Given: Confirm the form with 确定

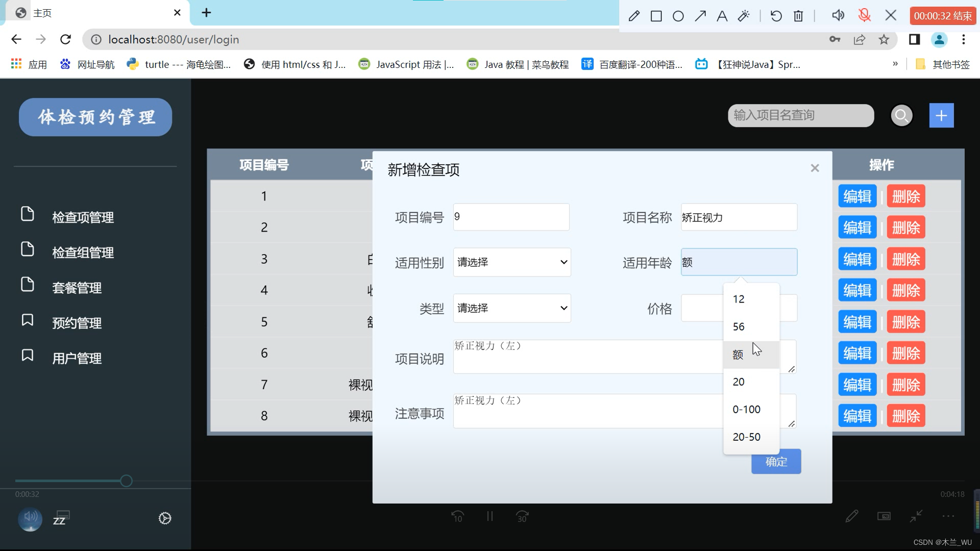Looking at the screenshot, I should point(776,462).
